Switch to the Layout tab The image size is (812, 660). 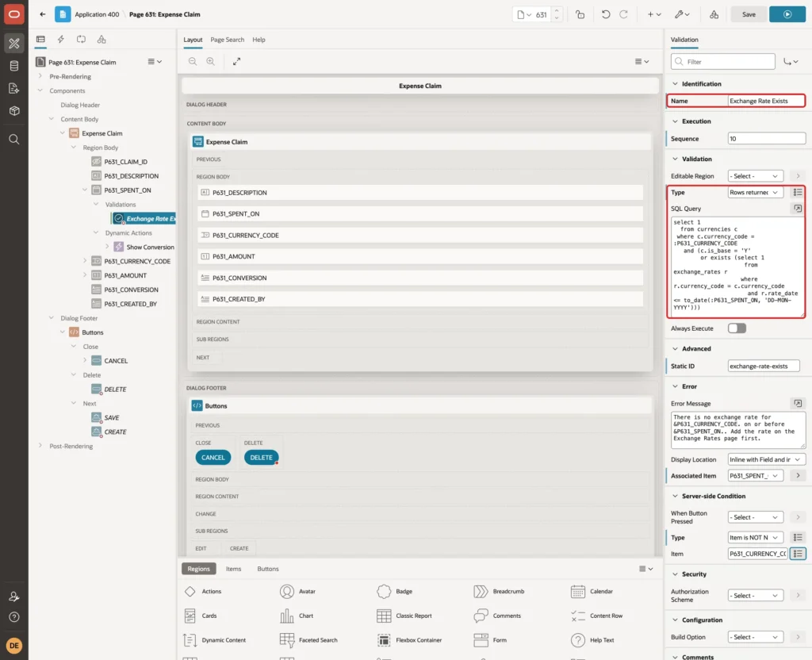coord(193,40)
